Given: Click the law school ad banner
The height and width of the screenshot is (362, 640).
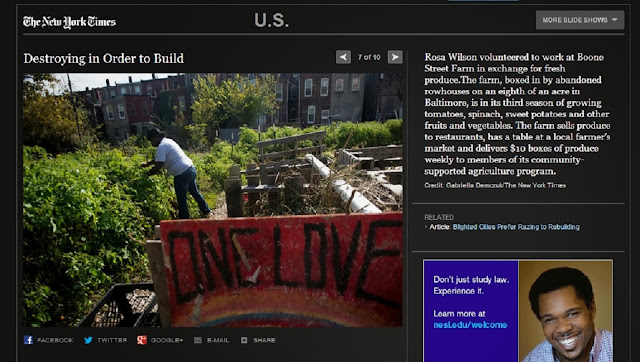Looking at the screenshot, I should (518, 311).
